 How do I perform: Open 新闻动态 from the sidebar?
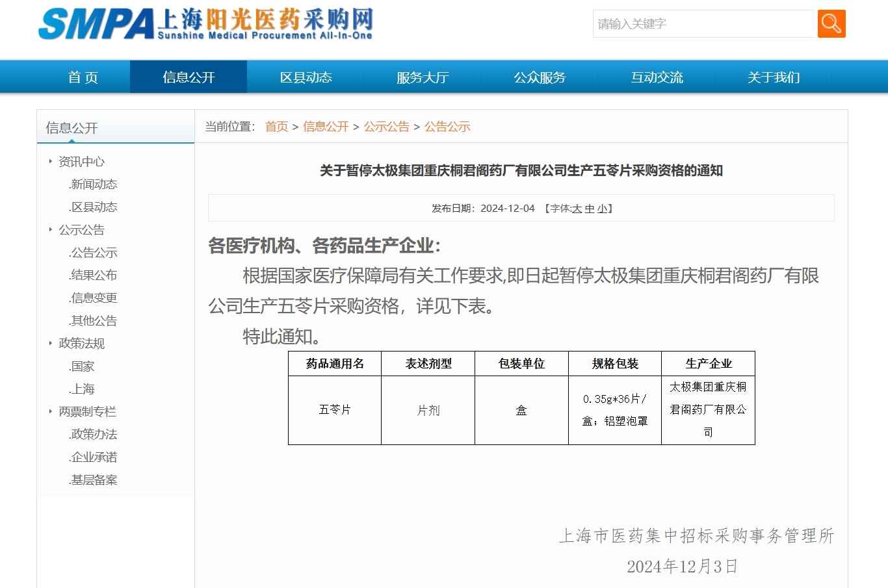tap(92, 184)
